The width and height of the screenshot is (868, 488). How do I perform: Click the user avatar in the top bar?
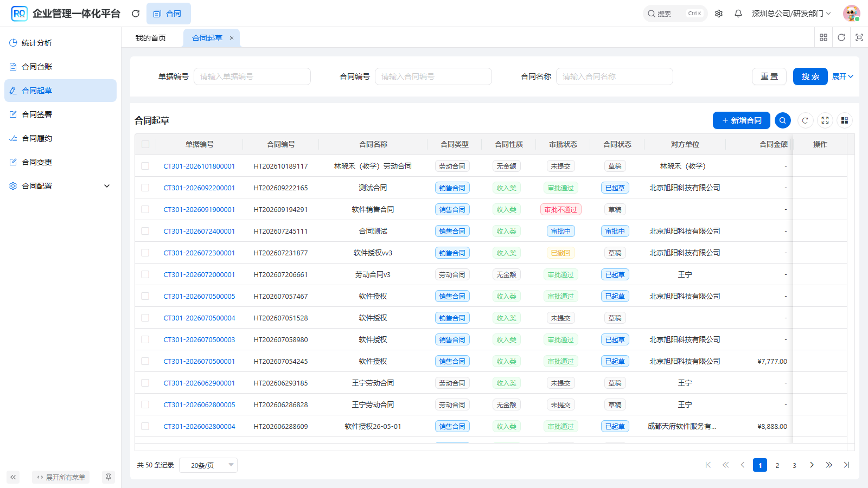[851, 14]
